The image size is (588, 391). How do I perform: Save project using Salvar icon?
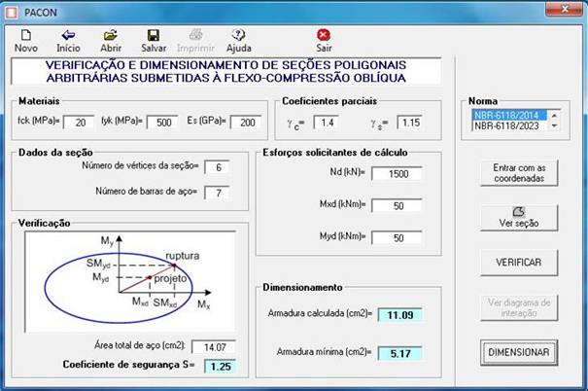pos(153,35)
